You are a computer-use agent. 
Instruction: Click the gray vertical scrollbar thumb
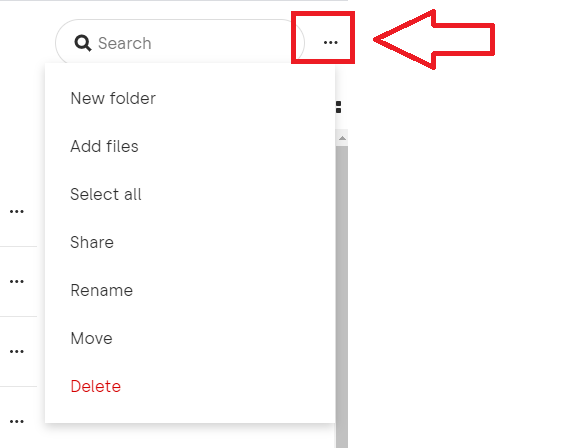pos(342,297)
